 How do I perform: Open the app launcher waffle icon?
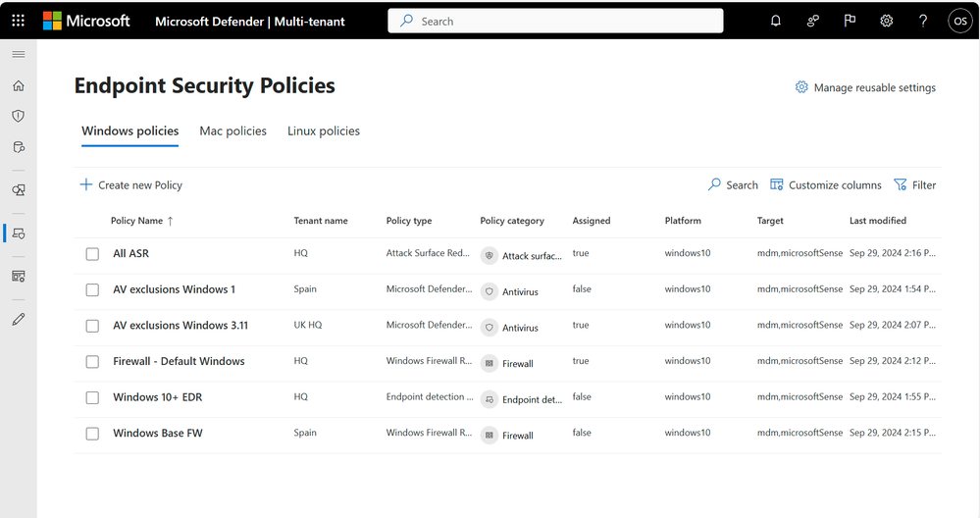click(18, 21)
